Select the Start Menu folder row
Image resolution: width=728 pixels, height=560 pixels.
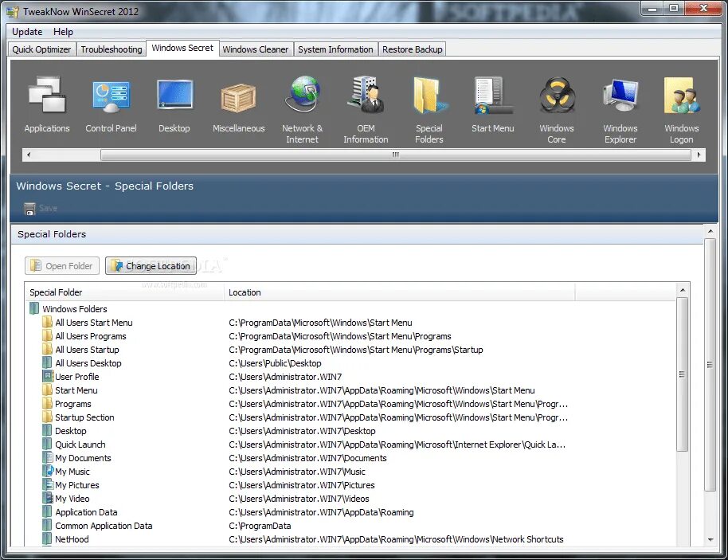pos(350,390)
